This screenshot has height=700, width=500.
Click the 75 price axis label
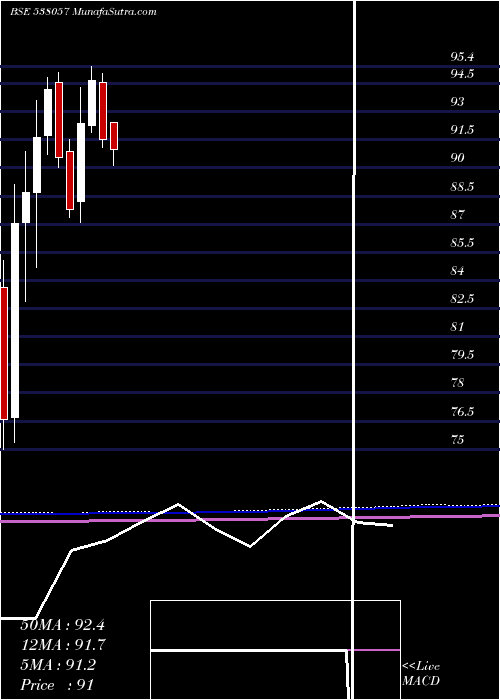[x=457, y=439]
